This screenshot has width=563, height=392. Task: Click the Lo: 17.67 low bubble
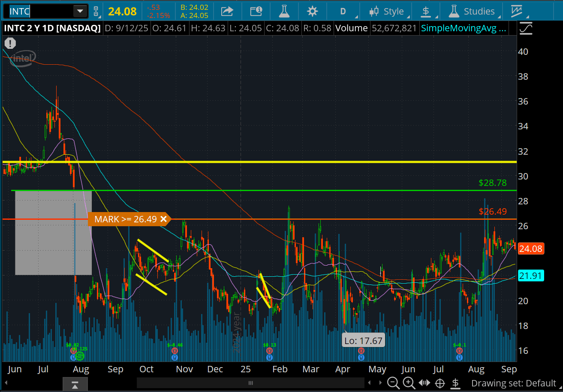point(364,341)
